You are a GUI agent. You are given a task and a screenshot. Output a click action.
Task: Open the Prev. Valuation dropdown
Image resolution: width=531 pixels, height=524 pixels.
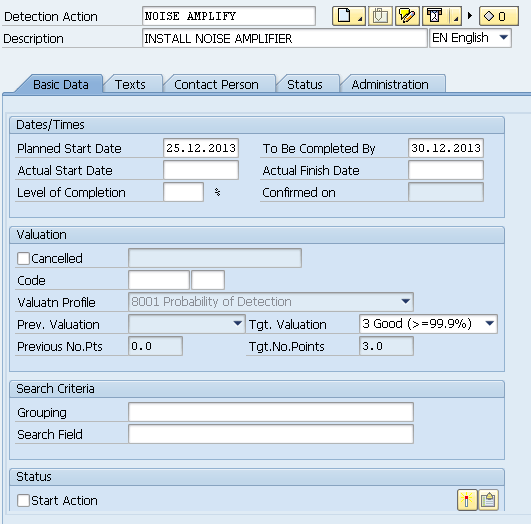pyautogui.click(x=238, y=324)
